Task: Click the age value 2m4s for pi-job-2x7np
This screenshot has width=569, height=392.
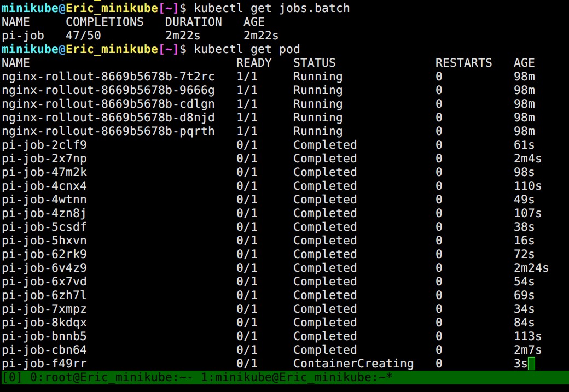Action: (527, 159)
